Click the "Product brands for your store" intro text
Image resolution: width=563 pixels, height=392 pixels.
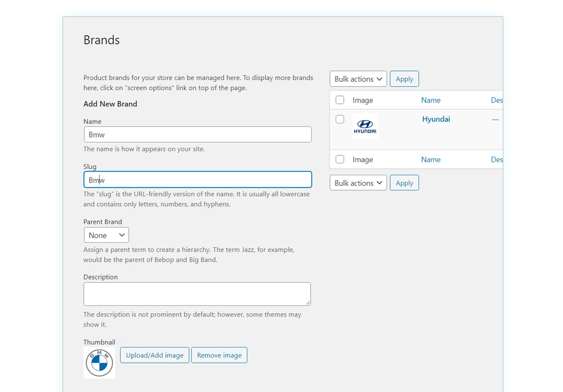click(x=198, y=83)
